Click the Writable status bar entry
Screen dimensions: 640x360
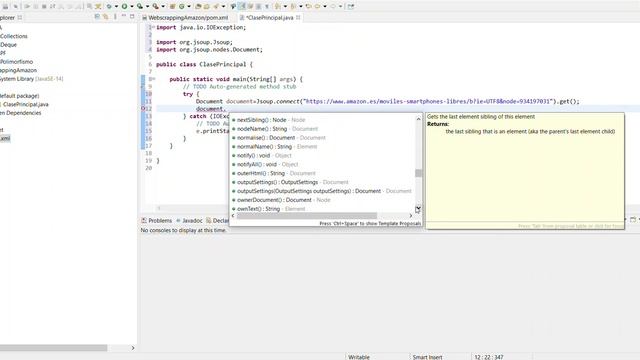click(x=359, y=357)
